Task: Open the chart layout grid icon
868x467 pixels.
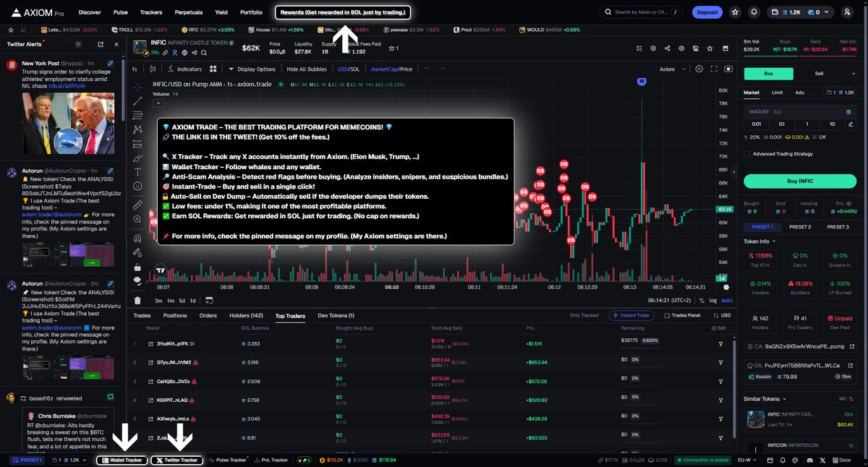Action: (x=213, y=69)
